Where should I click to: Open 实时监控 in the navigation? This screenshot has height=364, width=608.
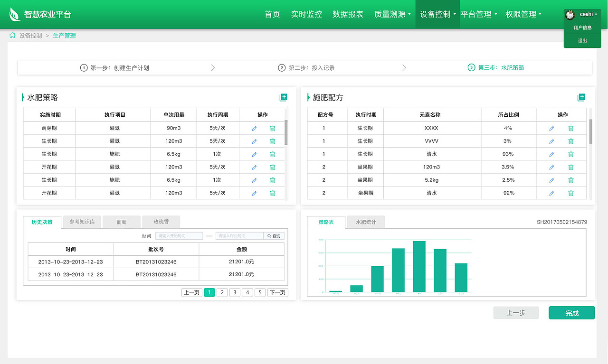tap(306, 14)
